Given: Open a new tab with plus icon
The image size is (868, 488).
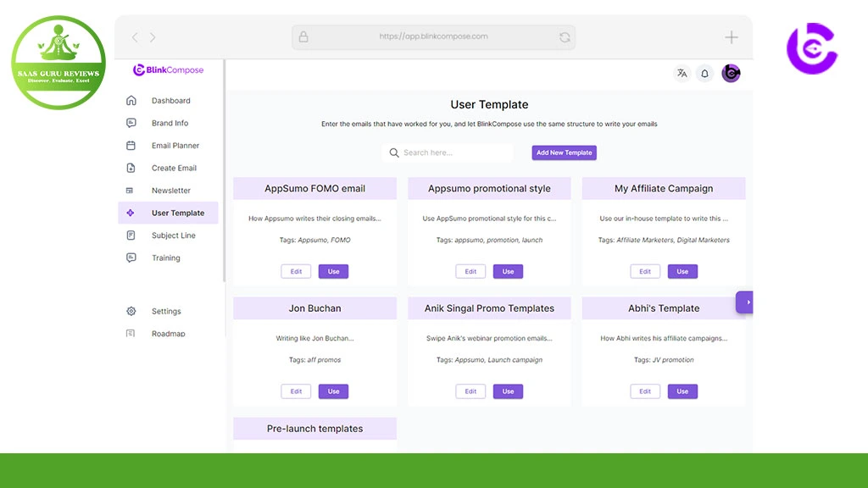Looking at the screenshot, I should click(x=732, y=37).
